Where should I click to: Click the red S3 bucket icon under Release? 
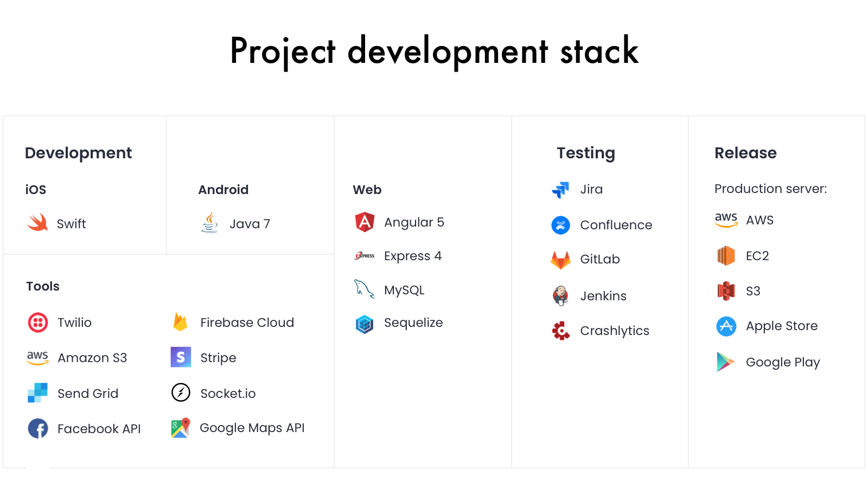(x=726, y=291)
